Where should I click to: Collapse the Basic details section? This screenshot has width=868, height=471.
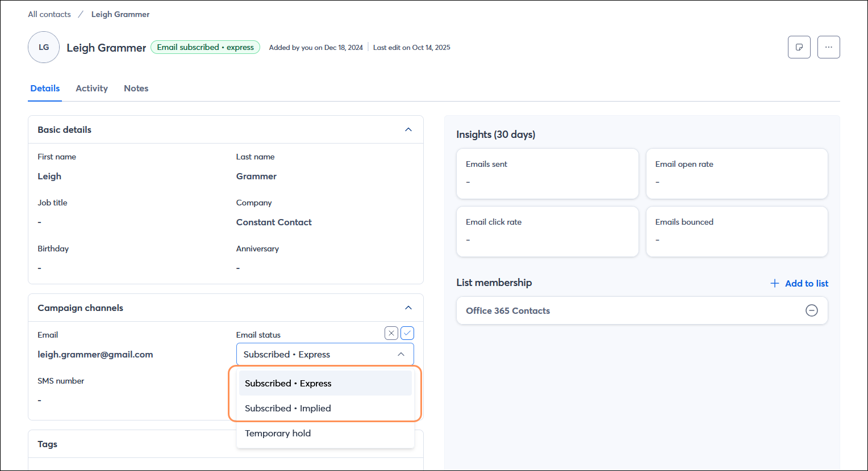(x=408, y=129)
